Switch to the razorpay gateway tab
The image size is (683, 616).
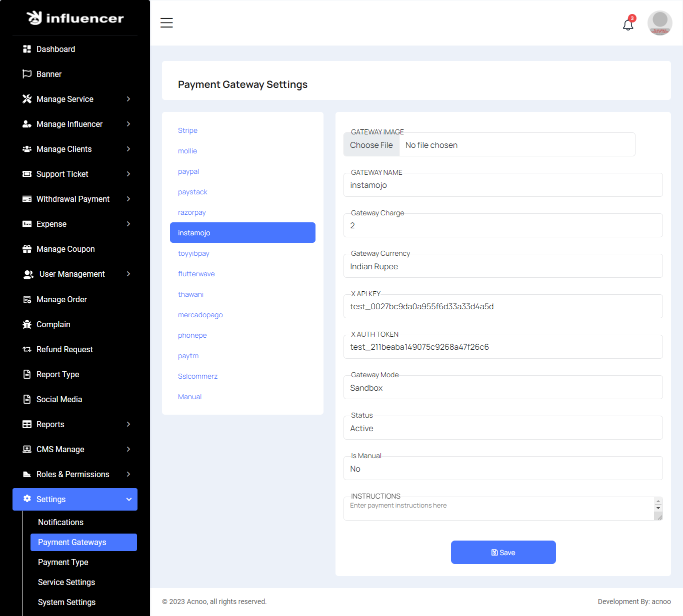point(192,212)
